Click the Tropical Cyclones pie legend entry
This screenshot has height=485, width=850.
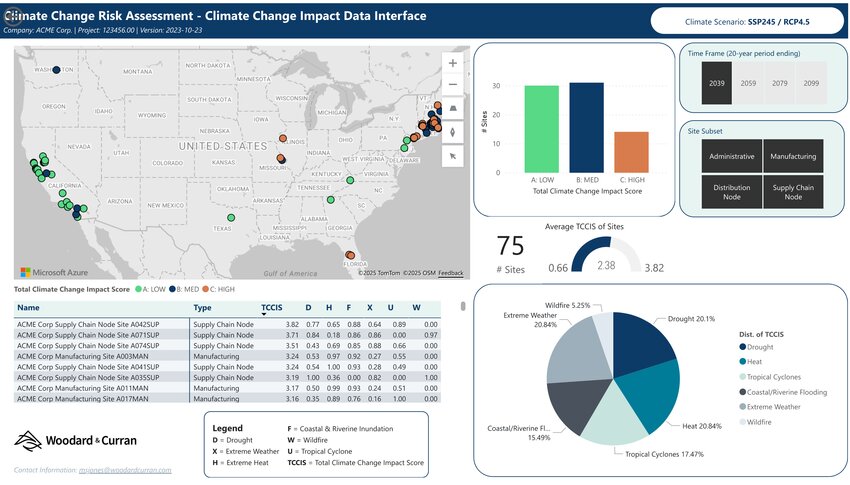[x=770, y=377]
